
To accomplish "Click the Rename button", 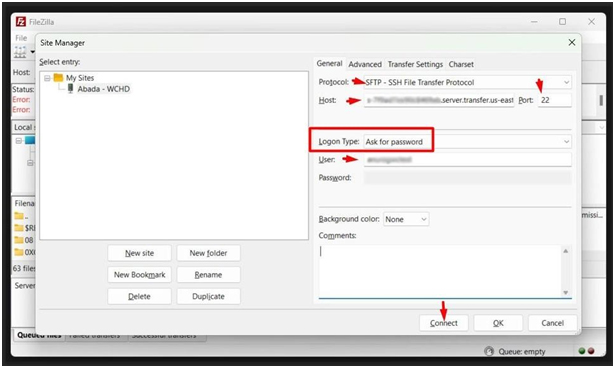I will (x=208, y=275).
